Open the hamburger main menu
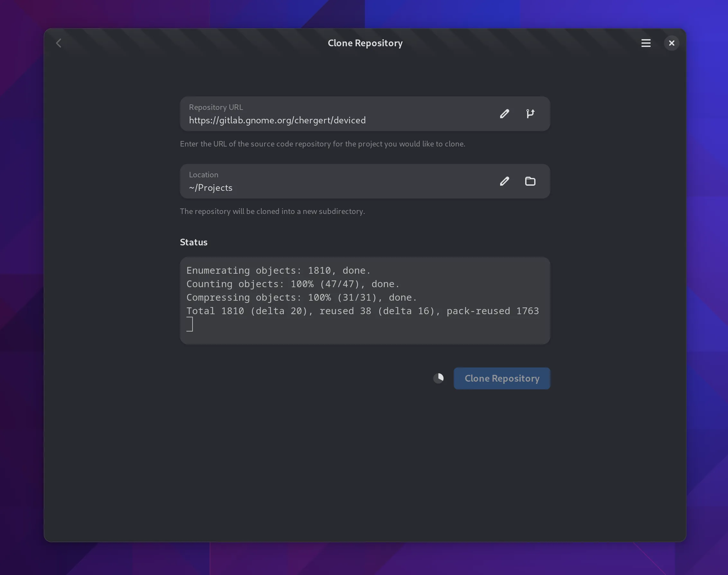This screenshot has width=728, height=575. pyautogui.click(x=645, y=43)
